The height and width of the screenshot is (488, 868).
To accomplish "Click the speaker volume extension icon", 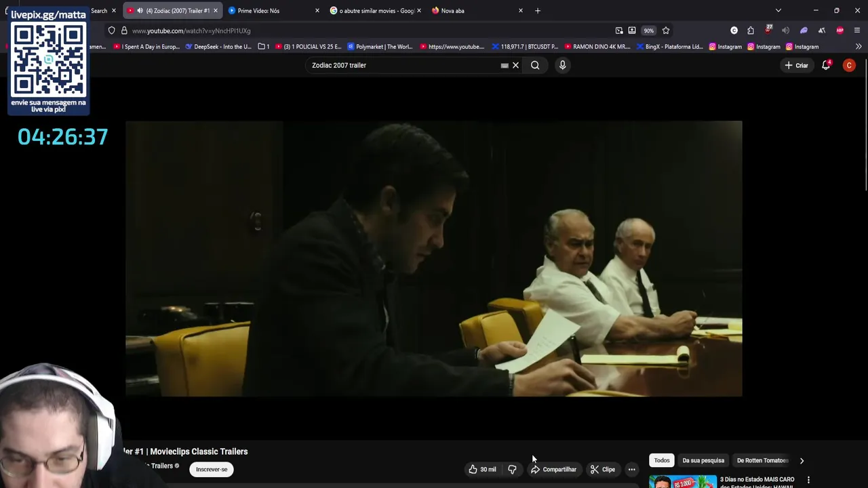I will click(x=785, y=30).
